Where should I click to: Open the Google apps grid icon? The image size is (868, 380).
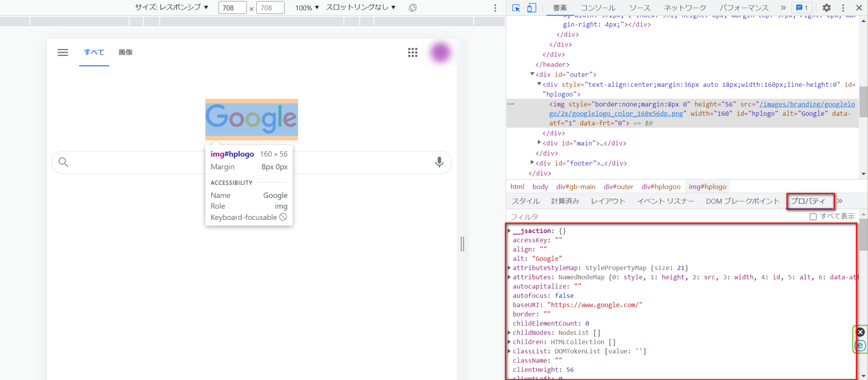pyautogui.click(x=412, y=53)
